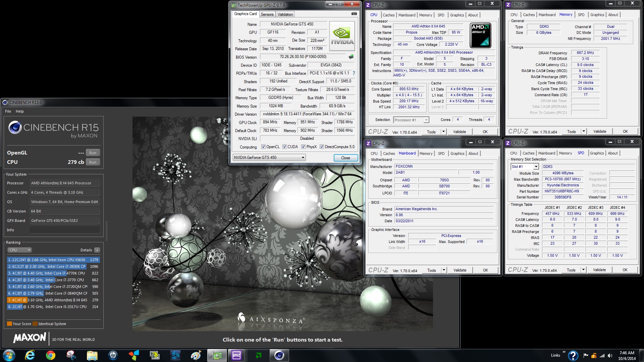Image resolution: width=644 pixels, height=362 pixels.
Task: Open the NVIDIA GeForce GTS 450 card dropdown
Action: [x=269, y=158]
